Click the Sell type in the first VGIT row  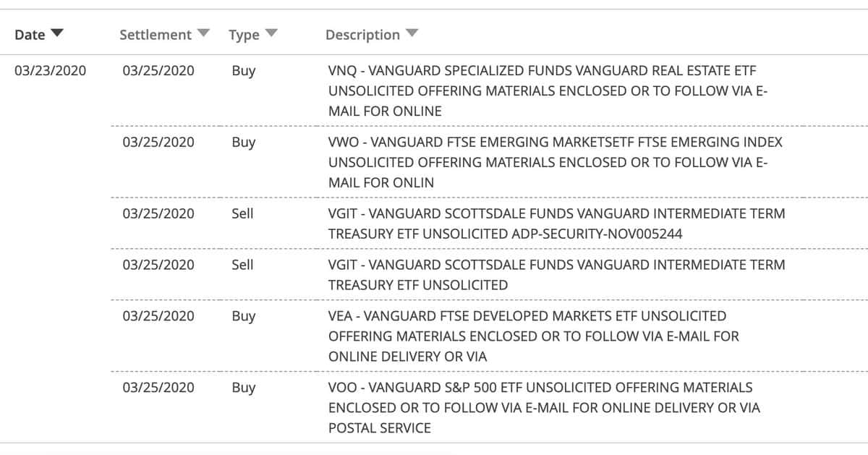tap(242, 214)
